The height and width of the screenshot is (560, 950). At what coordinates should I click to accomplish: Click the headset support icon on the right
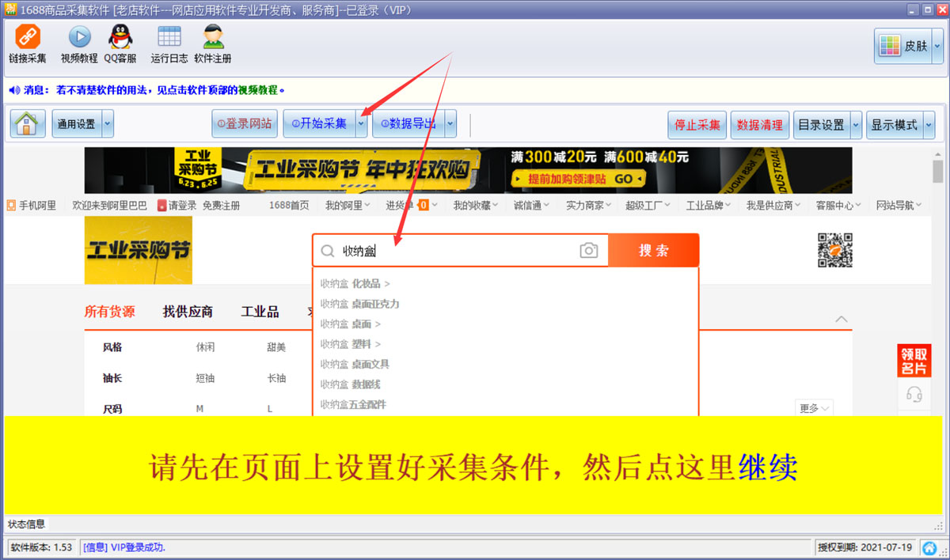point(914,394)
